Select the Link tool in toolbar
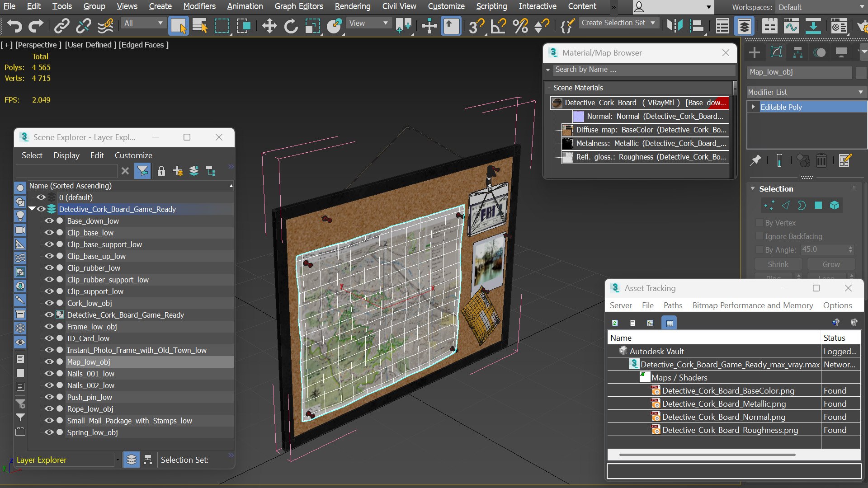Image resolution: width=868 pixels, height=488 pixels. pyautogui.click(x=61, y=26)
